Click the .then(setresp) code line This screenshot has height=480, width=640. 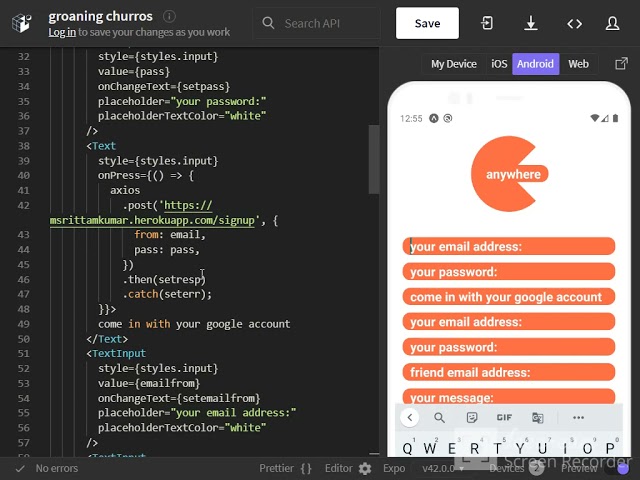pyautogui.click(x=164, y=280)
